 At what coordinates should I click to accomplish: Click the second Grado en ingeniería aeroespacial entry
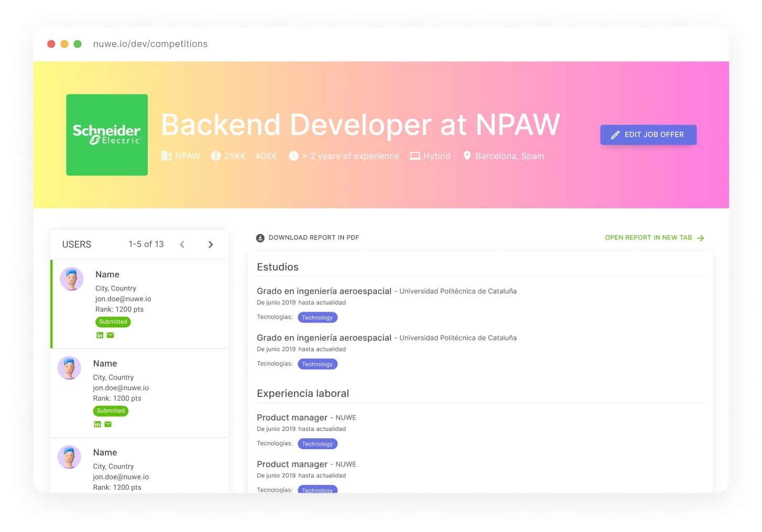pos(324,338)
